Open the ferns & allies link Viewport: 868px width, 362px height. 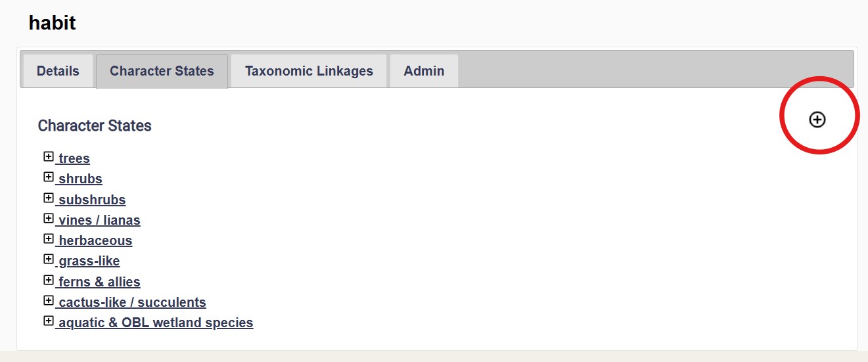[99, 282]
